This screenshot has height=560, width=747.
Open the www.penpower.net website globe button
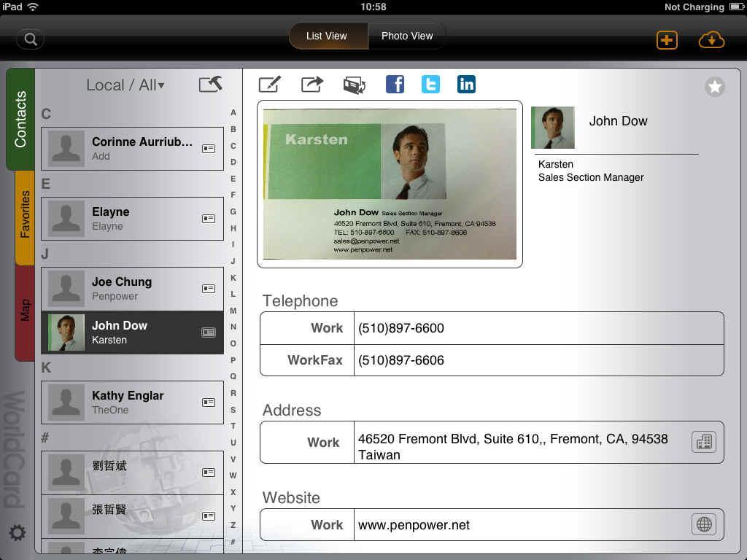pyautogui.click(x=703, y=524)
